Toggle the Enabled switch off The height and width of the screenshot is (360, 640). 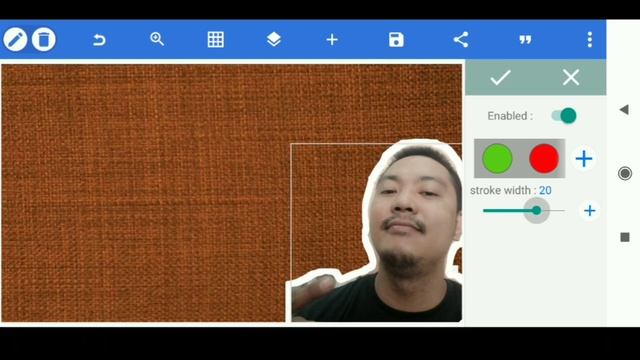click(564, 116)
